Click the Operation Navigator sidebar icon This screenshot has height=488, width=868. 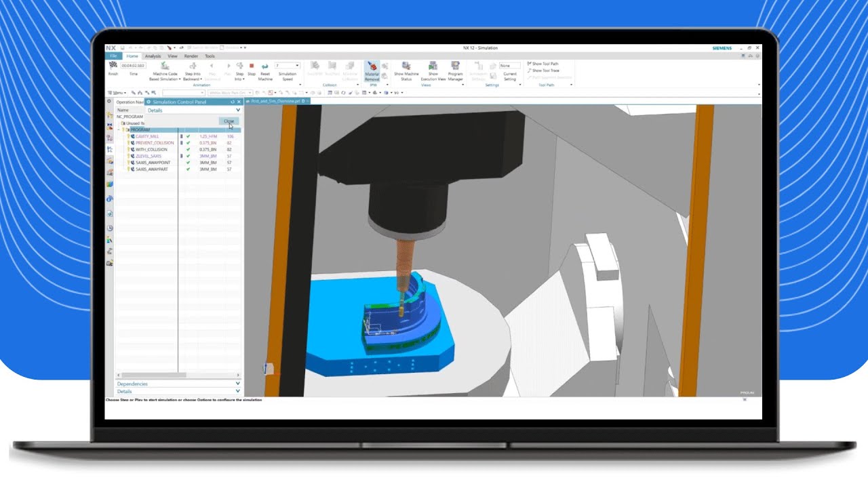(x=110, y=149)
